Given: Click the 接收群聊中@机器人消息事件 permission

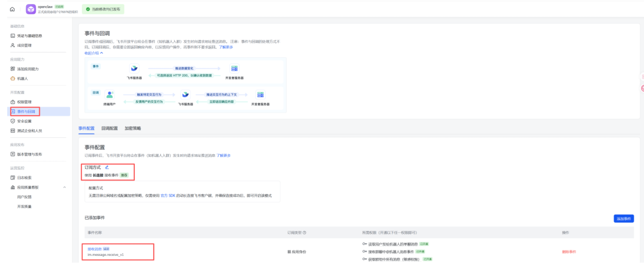Looking at the screenshot, I should point(391,252).
